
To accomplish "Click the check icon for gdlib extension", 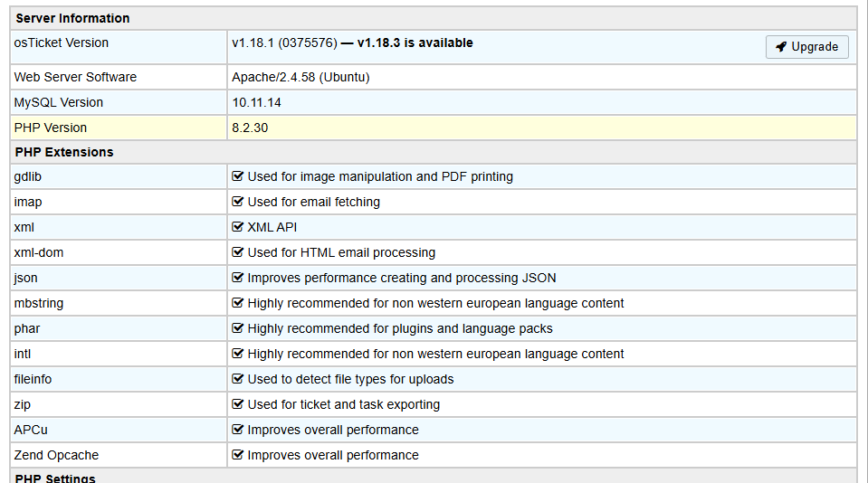I will point(238,176).
